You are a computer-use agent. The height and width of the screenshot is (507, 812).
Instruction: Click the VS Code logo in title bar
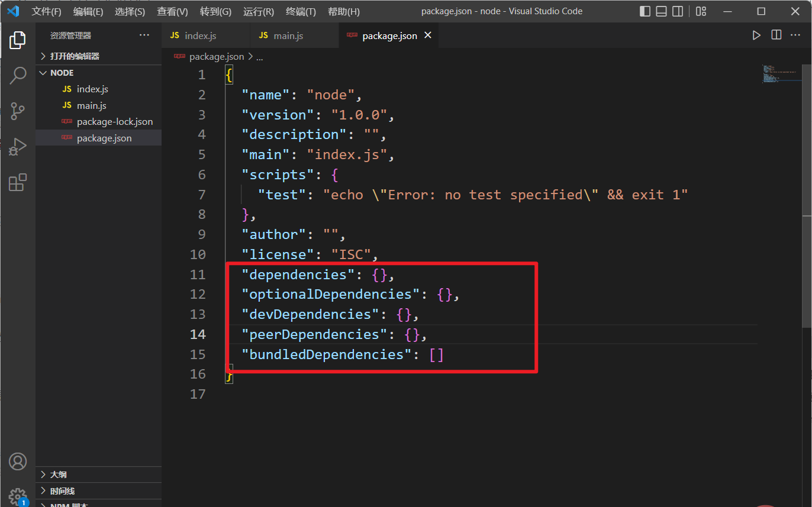[13, 11]
